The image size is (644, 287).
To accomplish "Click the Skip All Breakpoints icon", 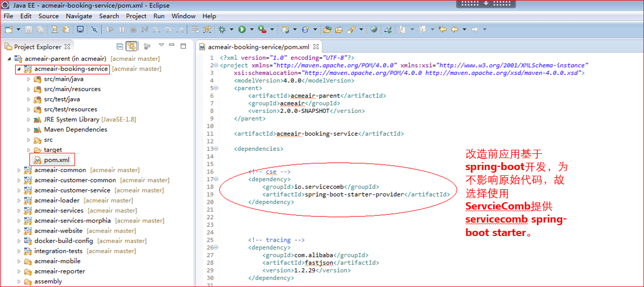I will tap(94, 30).
